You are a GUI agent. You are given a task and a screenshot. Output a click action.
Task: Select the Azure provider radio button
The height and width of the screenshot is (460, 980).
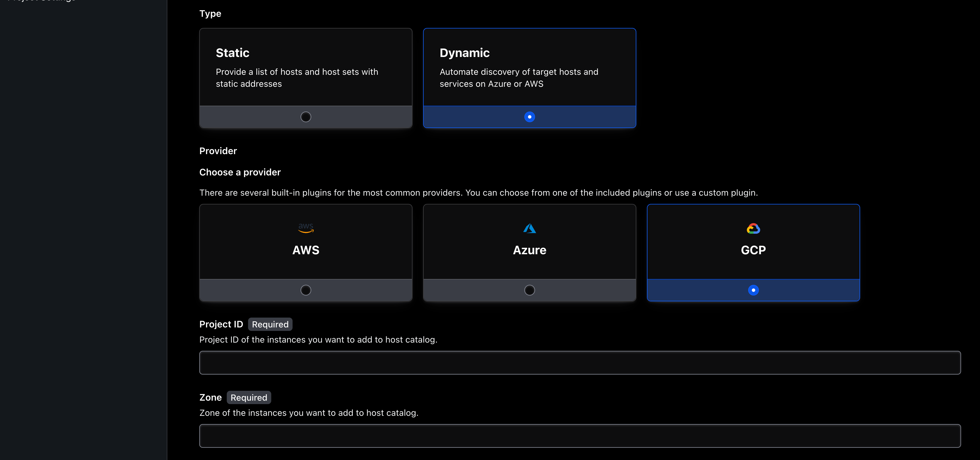pyautogui.click(x=529, y=290)
